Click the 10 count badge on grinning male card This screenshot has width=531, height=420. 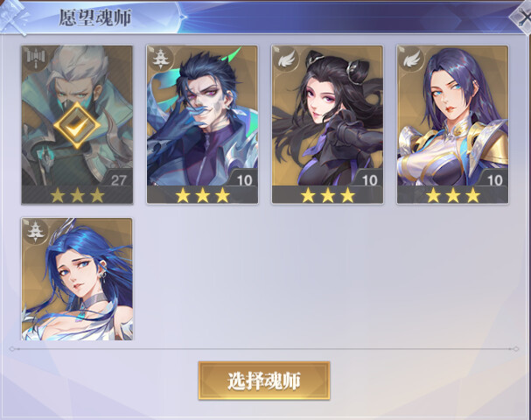coord(244,180)
